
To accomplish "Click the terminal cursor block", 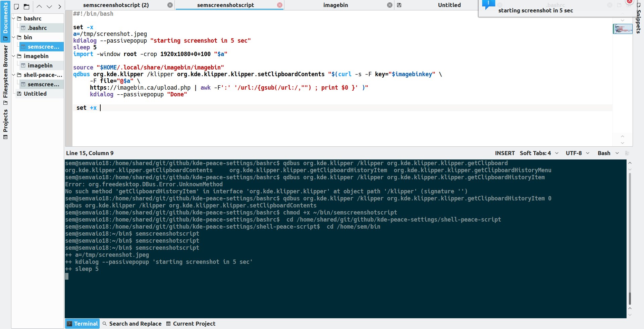I will (67, 276).
